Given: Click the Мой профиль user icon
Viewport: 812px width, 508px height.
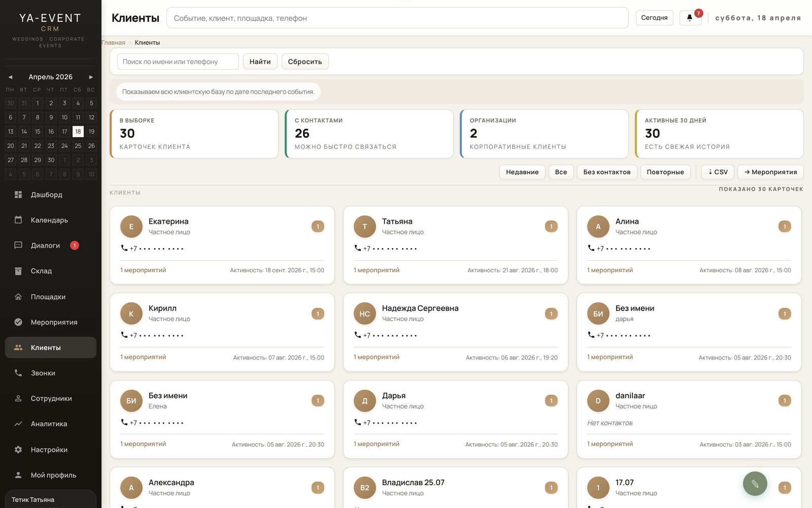Looking at the screenshot, I should click(x=18, y=475).
